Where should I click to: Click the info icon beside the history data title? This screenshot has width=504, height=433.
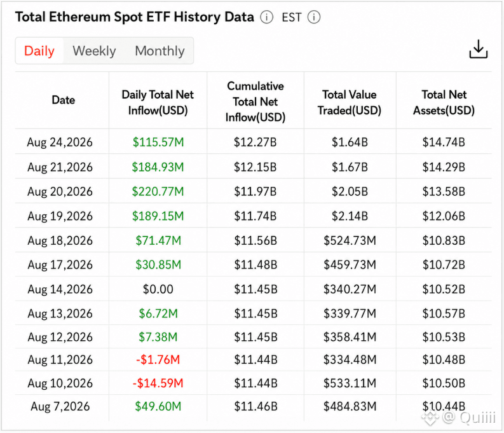tap(266, 17)
